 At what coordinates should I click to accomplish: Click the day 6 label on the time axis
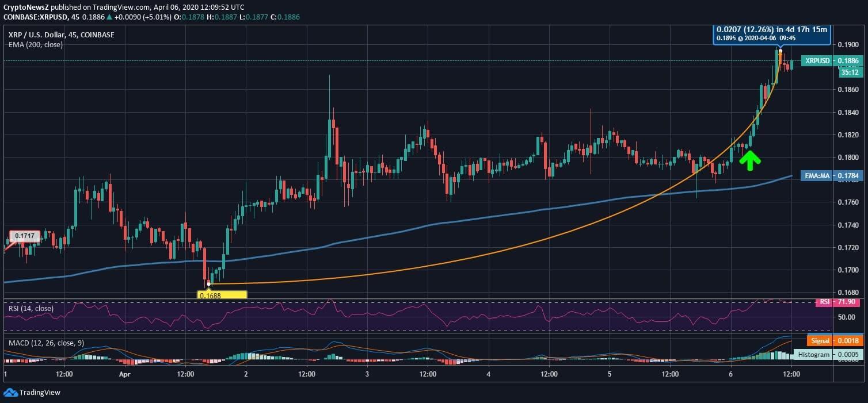click(731, 374)
